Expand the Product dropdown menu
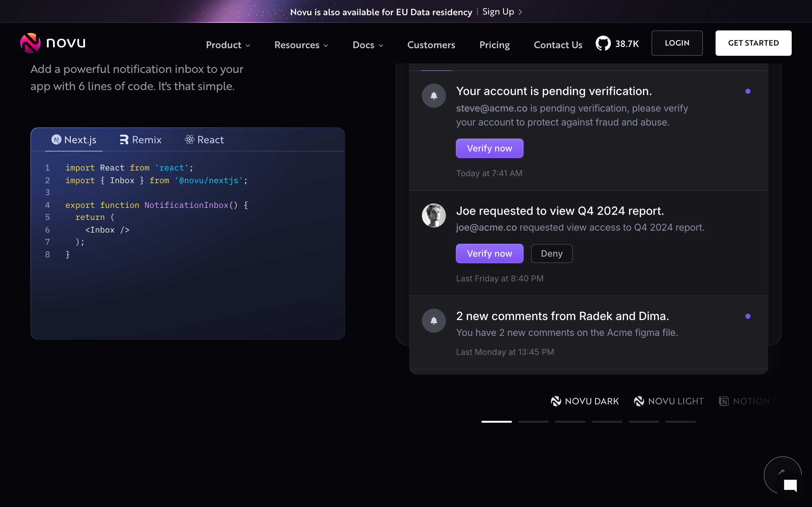 (x=228, y=45)
